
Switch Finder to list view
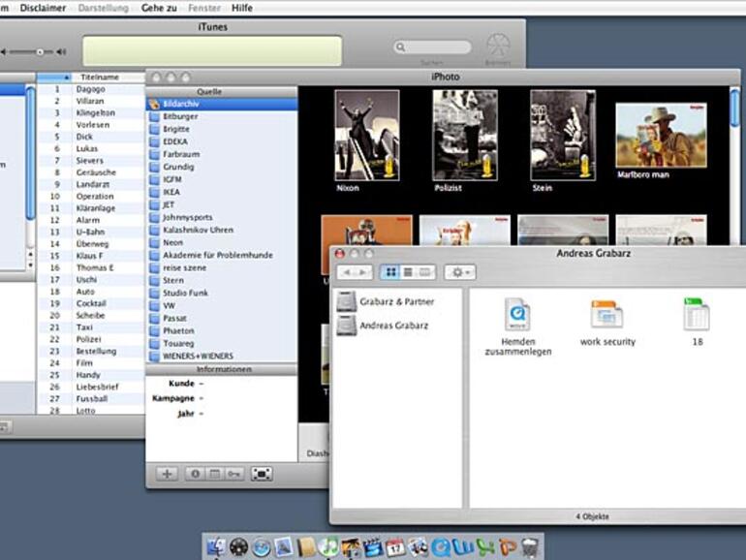coord(408,273)
